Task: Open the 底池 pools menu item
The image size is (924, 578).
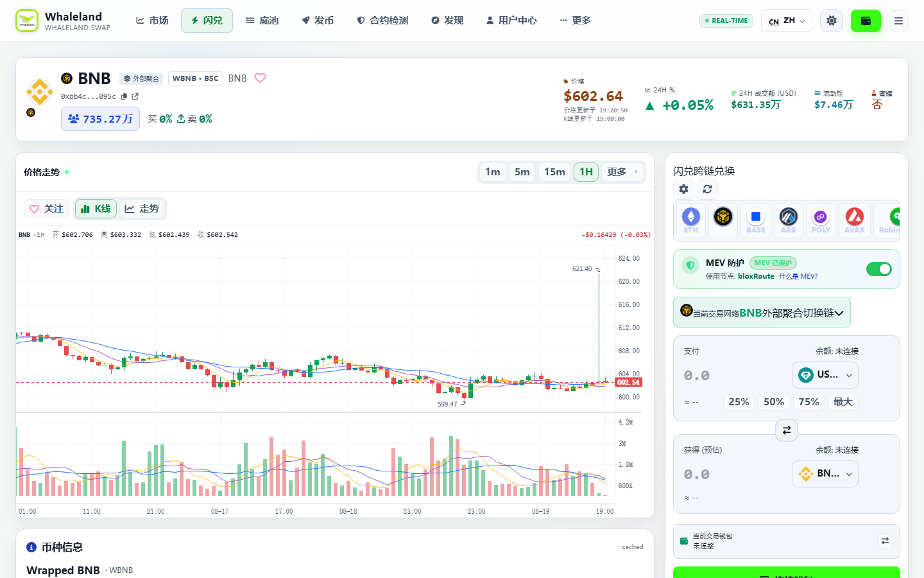Action: pos(262,21)
